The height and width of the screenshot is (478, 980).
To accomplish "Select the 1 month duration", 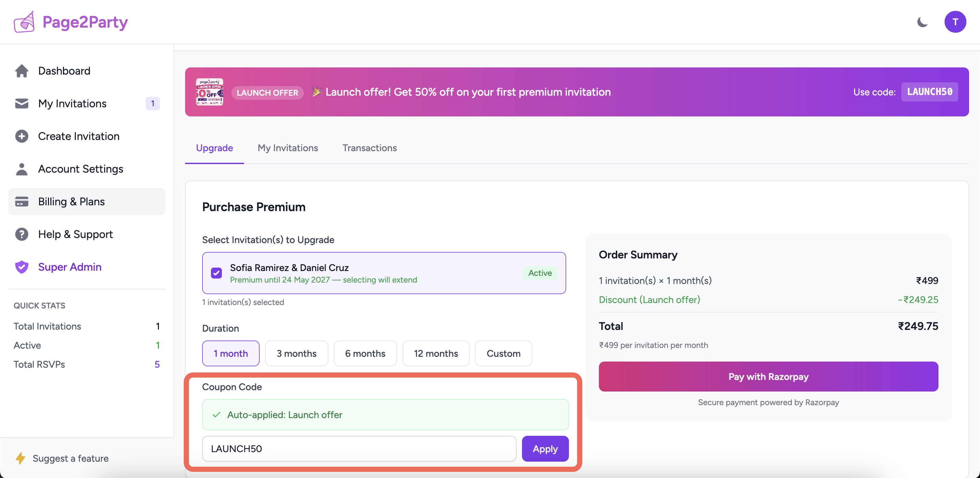I will [231, 353].
